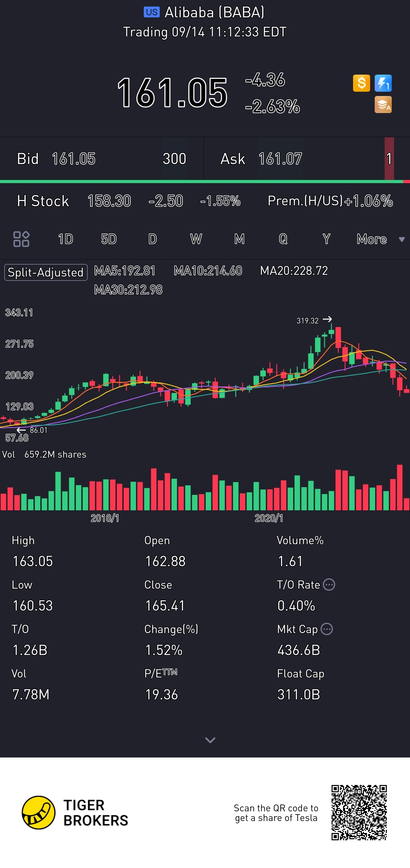Tap the High value 163.05
Screen dimensions: 410x868
pos(33,561)
